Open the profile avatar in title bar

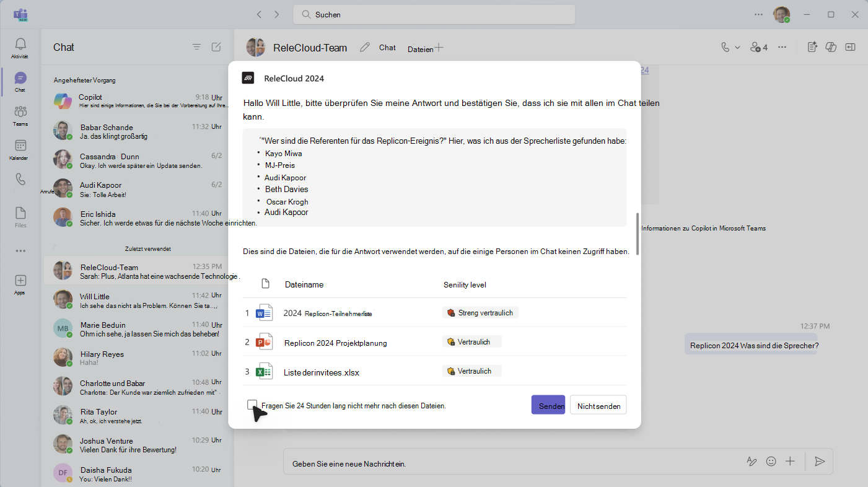pos(781,15)
